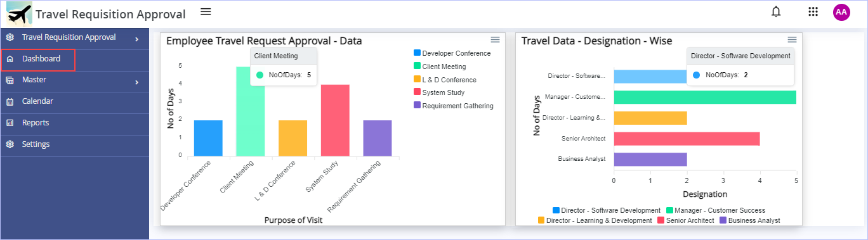This screenshot has height=240, width=868.
Task: Click the System Study red bar
Action: pyautogui.click(x=335, y=120)
